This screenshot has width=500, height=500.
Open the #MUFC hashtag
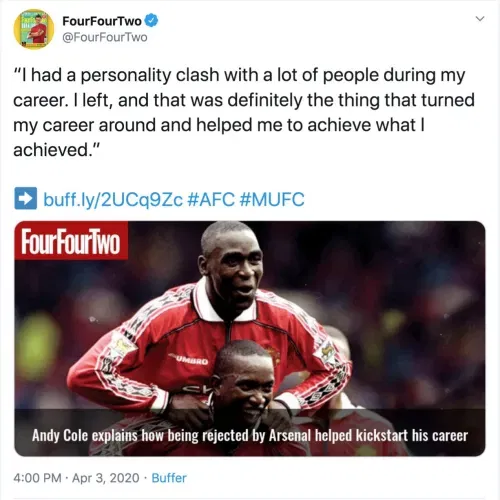click(x=272, y=199)
